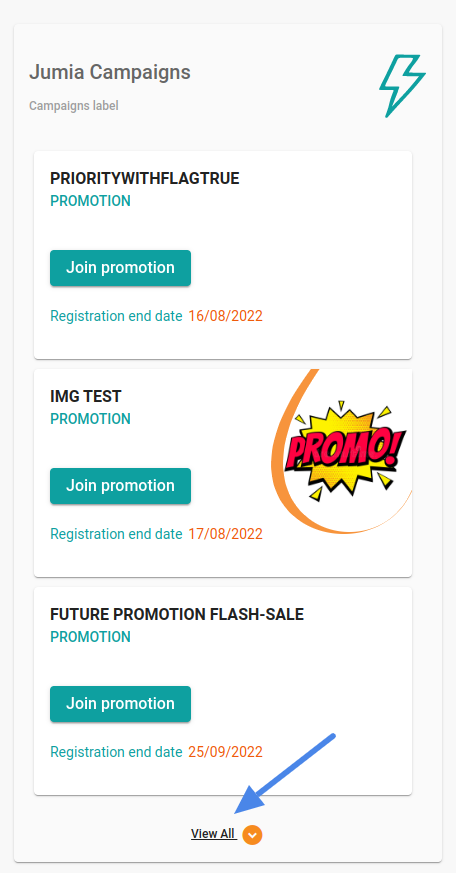
Task: Click the Jumia Campaigns heading
Action: coord(110,72)
